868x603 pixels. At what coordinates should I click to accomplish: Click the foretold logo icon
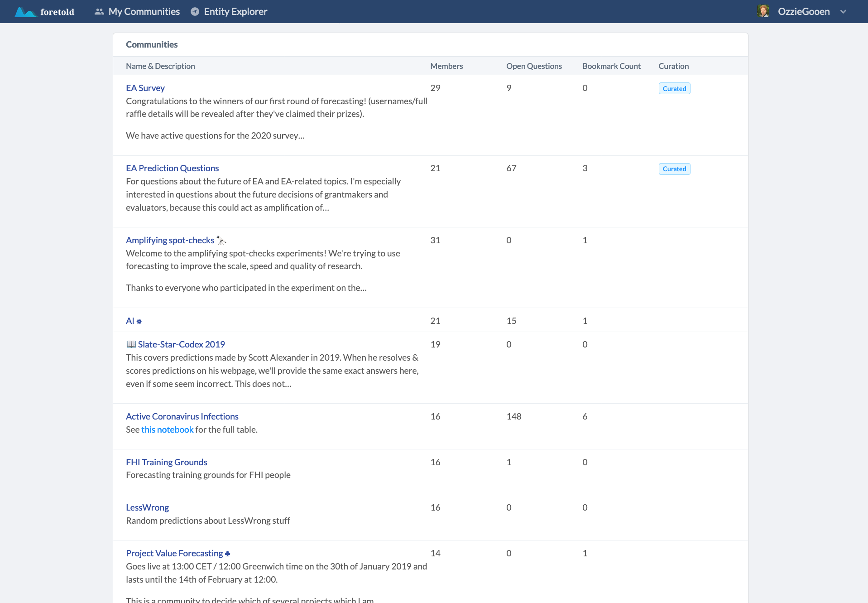tap(25, 12)
